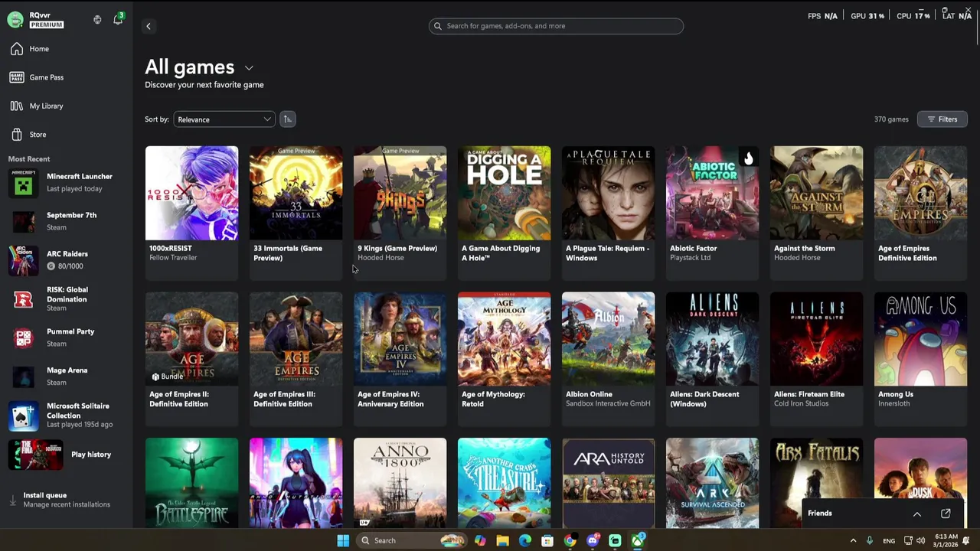Open September 7th recent Steam entry
The width and height of the screenshot is (980, 551).
point(67,221)
